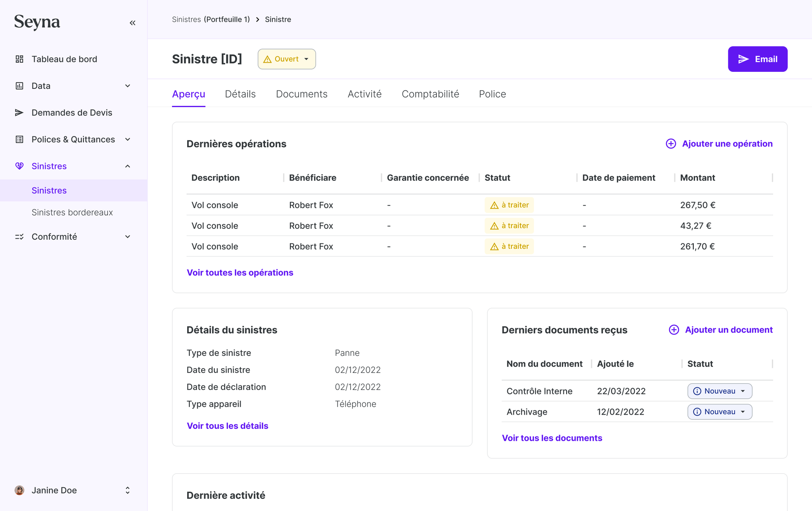812x511 pixels.
Task: Click the Nom du document column header
Action: [544, 364]
